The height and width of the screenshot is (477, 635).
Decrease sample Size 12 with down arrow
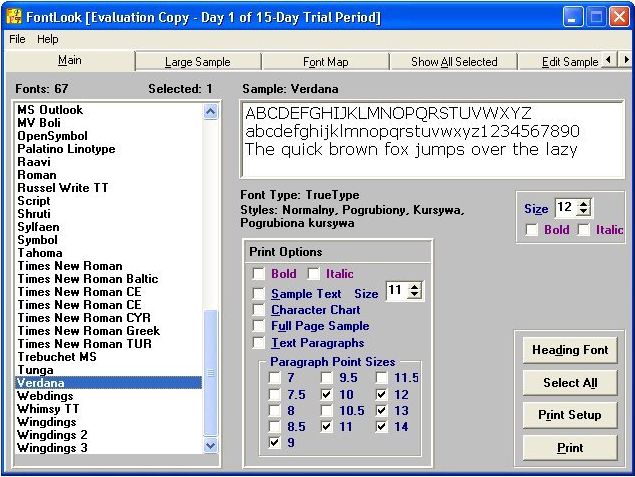coord(584,211)
